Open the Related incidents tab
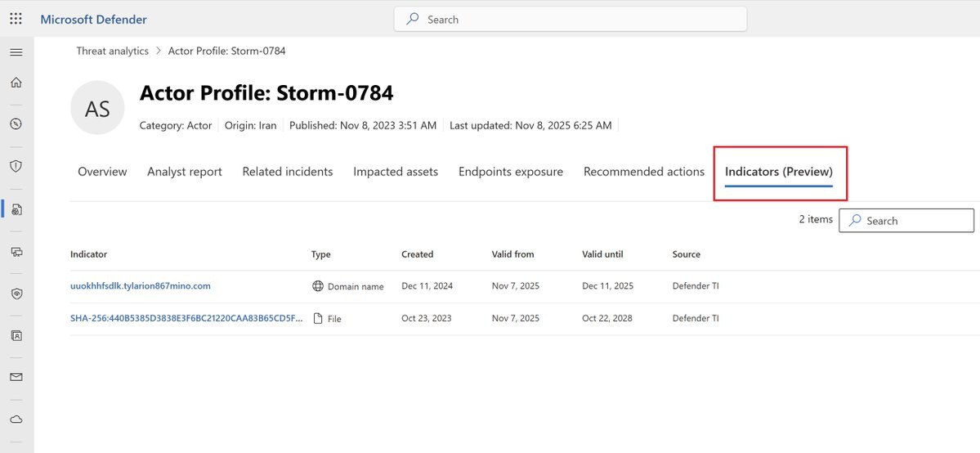The width and height of the screenshot is (980, 453). [288, 172]
